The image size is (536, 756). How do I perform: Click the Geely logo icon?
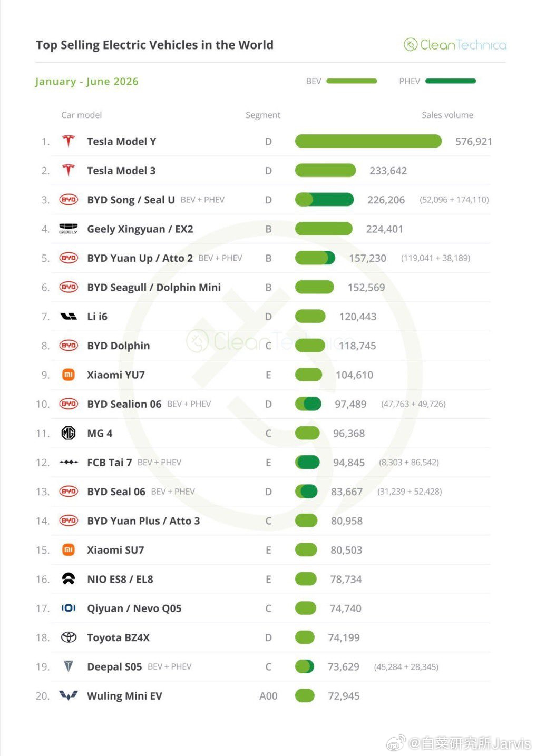point(68,229)
